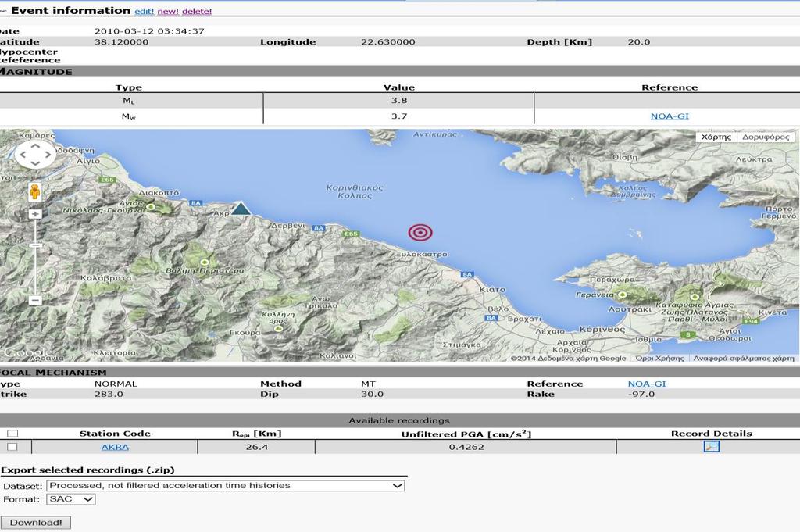Viewport: 800px width, 532px height.
Task: Open the Format SAC dropdown
Action: pyautogui.click(x=71, y=499)
